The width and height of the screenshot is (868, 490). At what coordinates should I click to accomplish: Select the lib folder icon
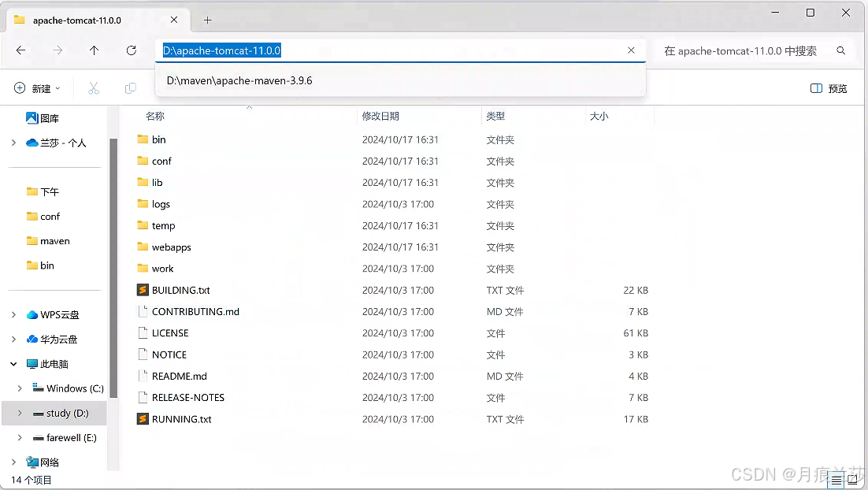click(143, 182)
